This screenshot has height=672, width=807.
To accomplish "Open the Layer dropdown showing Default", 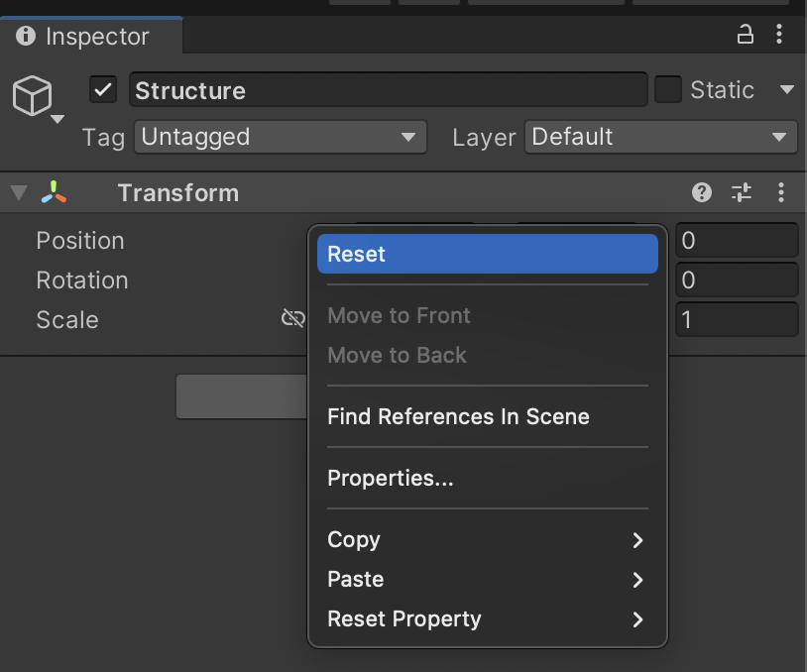I will tap(660, 137).
